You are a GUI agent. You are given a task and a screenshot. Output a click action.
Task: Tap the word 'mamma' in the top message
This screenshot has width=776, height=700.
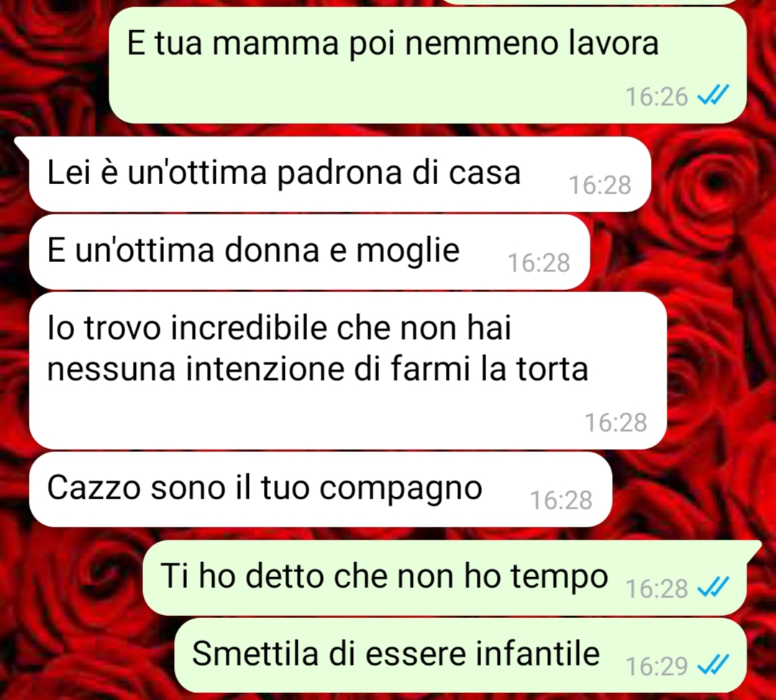276,43
